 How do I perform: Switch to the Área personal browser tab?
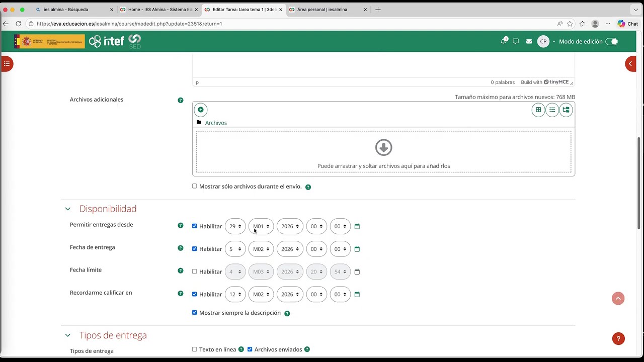point(328,10)
